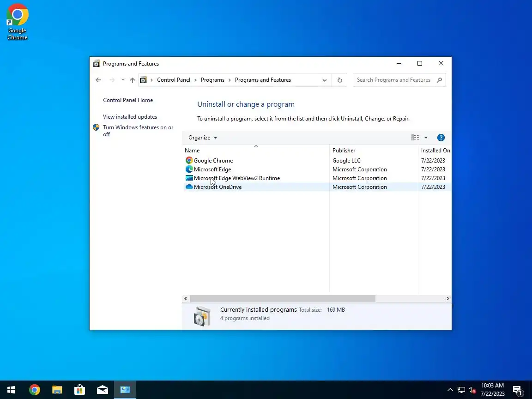Screen dimensions: 532x399
Task: Click Microsoft Corporation publisher for OneDrive
Action: coord(360,187)
